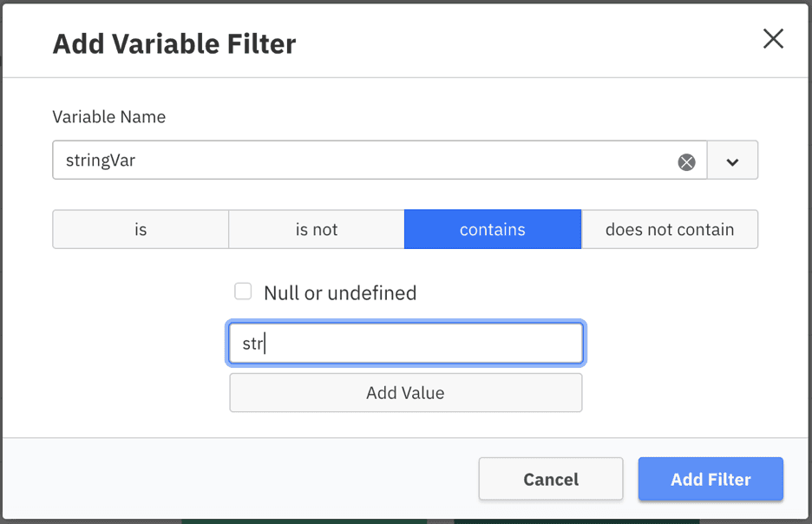
Task: Click the 'Variable Name' label text
Action: pos(108,117)
